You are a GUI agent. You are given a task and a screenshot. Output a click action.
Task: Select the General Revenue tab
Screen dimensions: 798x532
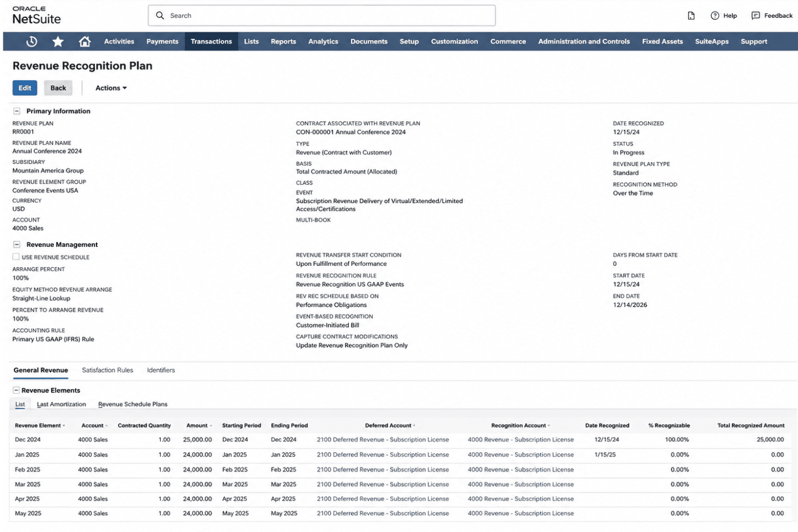[x=41, y=370]
